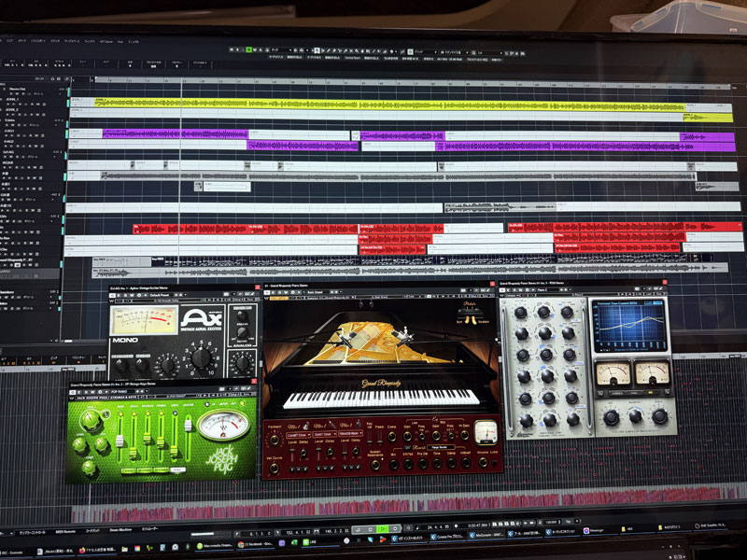747x560 pixels.
Task: Click a key on the Grand Rhapsody piano keyboard
Action: point(381,399)
